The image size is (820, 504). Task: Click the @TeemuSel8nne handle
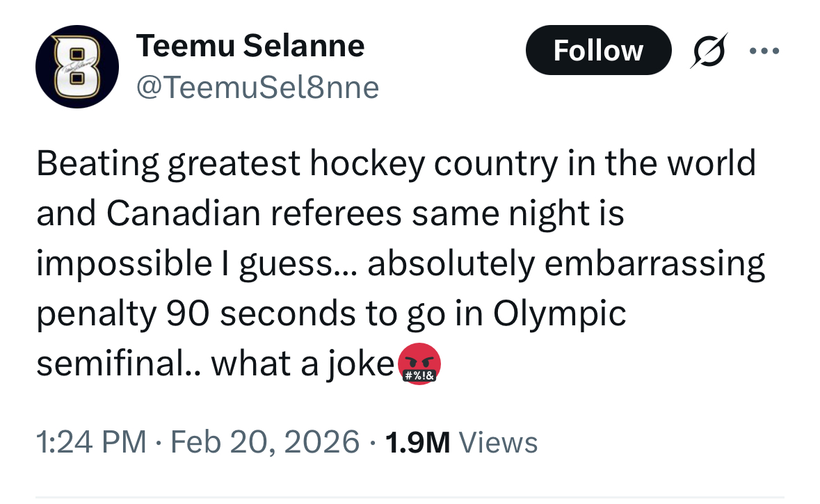[x=257, y=88]
